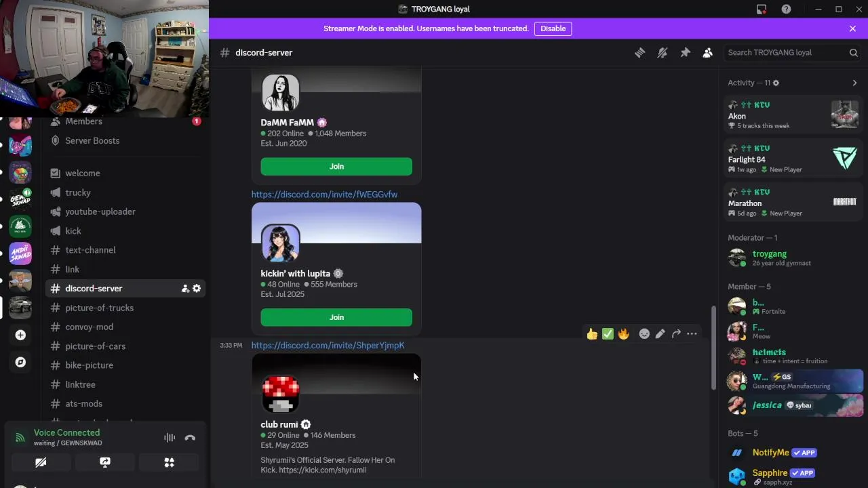Forward the message with arrow icon
Viewport: 868px width, 488px height.
point(676,334)
